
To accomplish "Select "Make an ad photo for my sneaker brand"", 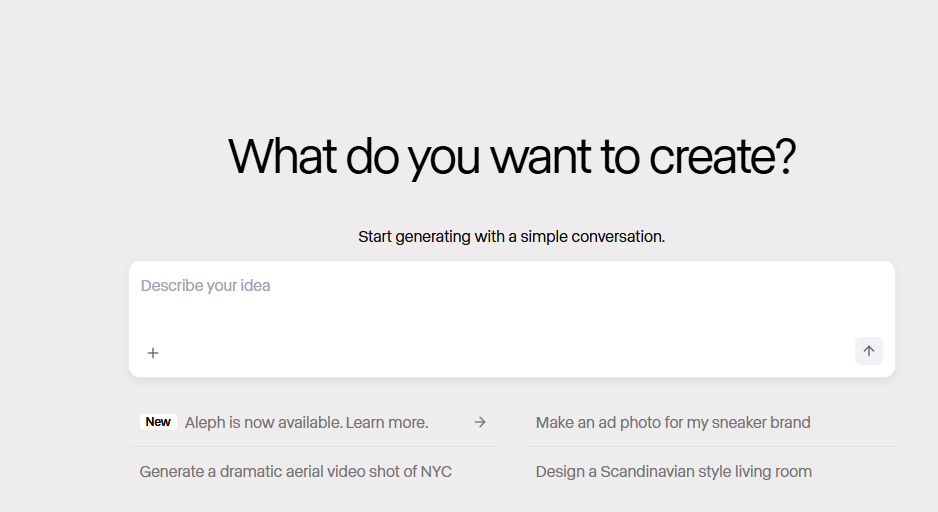I will click(673, 422).
